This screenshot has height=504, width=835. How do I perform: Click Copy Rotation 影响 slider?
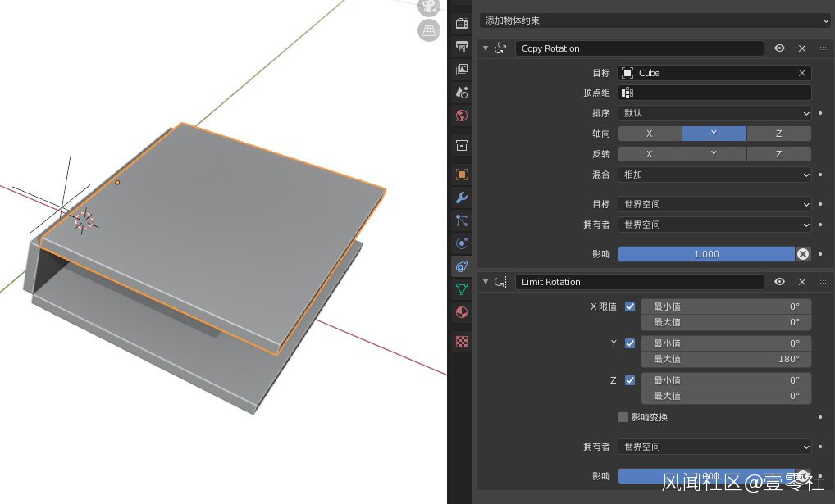(706, 254)
